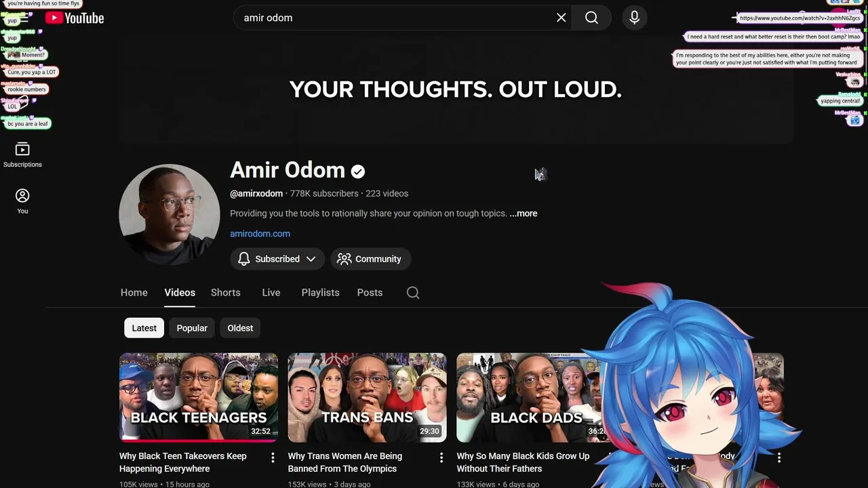Viewport: 868px width, 488px height.
Task: Open the Why So Many Black Kids title
Action: pos(523,462)
